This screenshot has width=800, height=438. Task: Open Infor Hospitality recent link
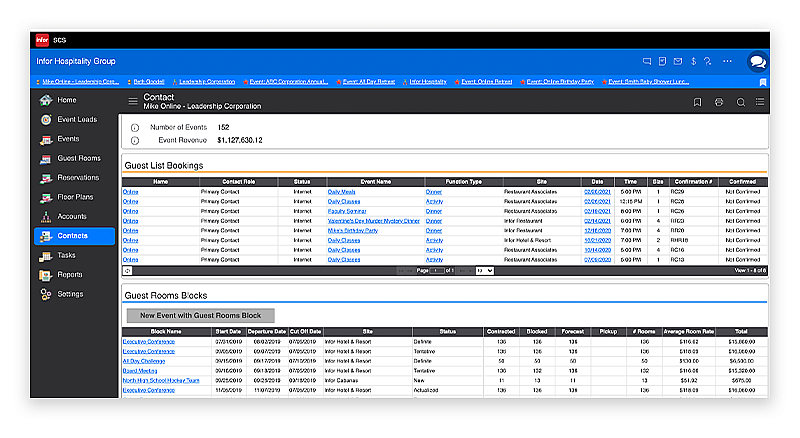tap(428, 82)
